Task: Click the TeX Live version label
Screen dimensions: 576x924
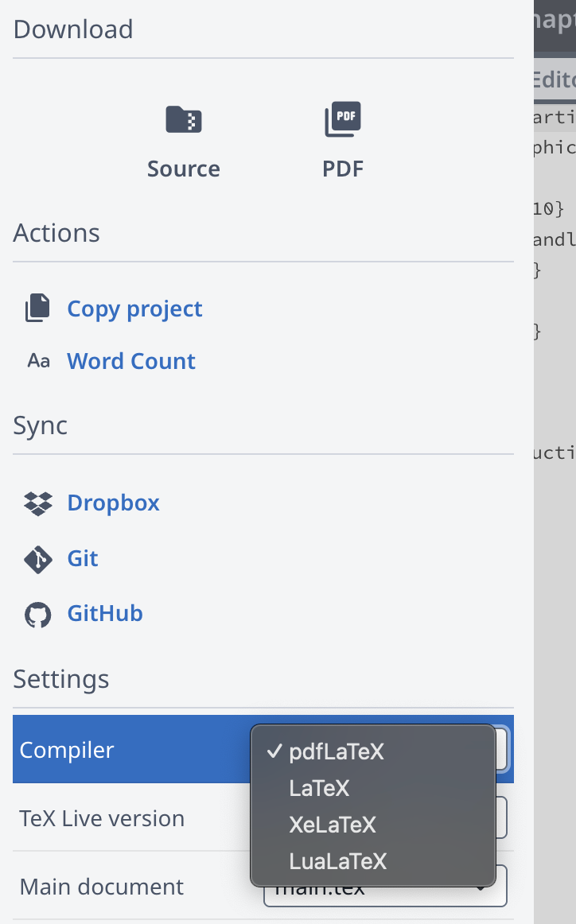Action: [102, 818]
